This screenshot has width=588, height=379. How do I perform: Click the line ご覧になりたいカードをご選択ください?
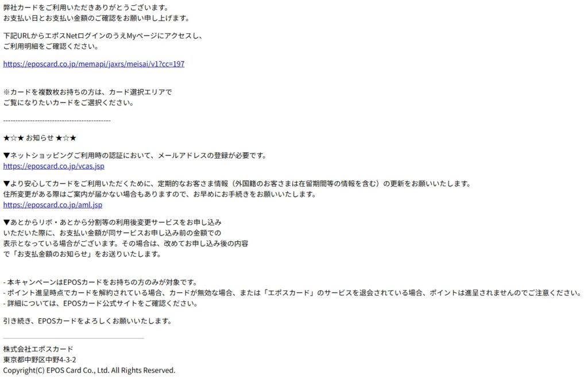point(68,103)
